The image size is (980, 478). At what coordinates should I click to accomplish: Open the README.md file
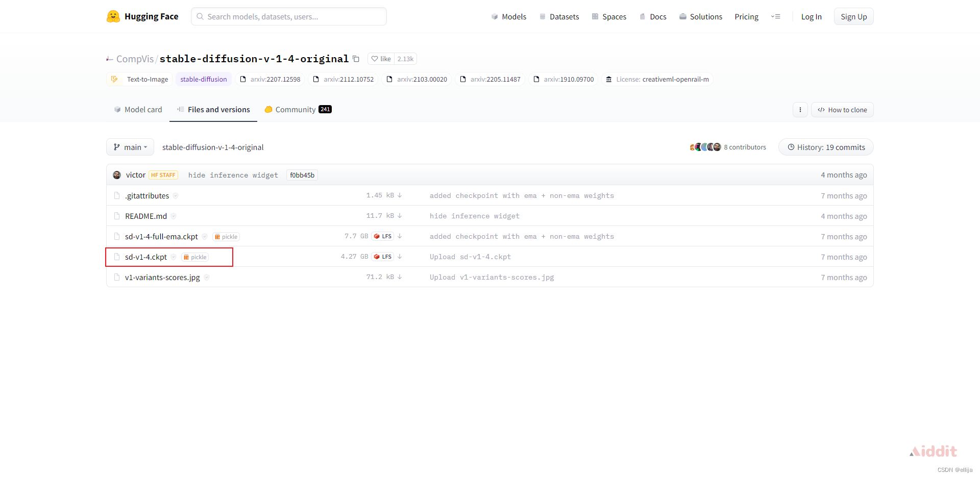146,216
